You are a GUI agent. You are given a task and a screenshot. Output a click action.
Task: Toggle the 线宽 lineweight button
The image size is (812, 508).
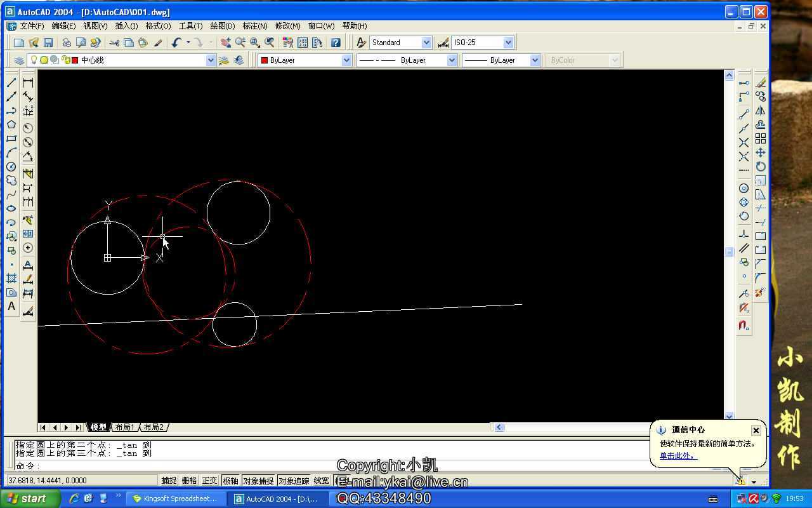322,481
